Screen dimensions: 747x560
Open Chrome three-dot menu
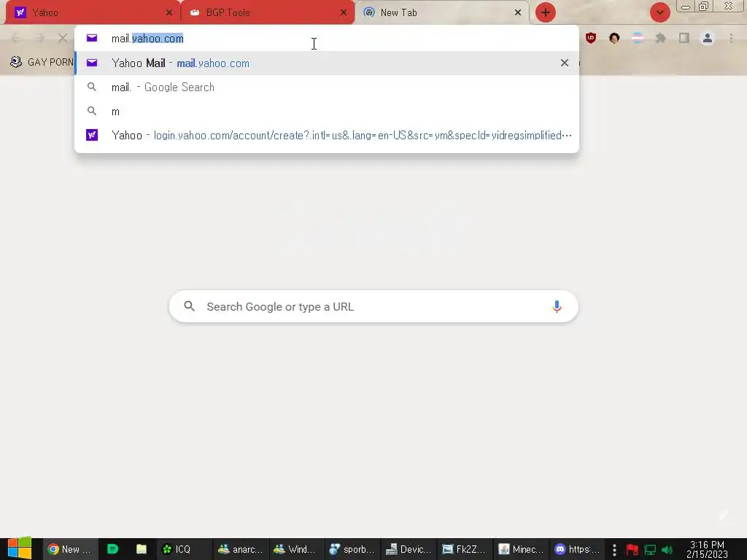coord(731,38)
